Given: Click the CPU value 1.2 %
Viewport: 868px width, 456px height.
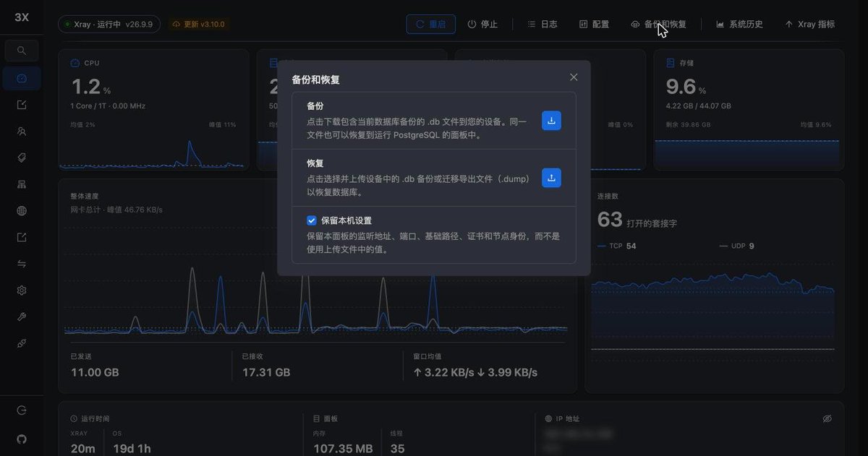Looking at the screenshot, I should coord(90,87).
